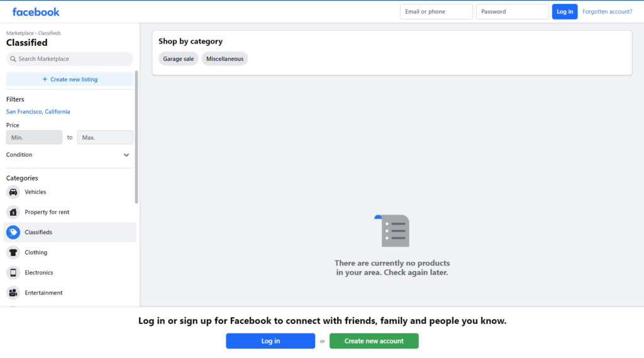Click the 'Filters' heading text
Viewport: 644px width, 358px height.
tap(15, 99)
